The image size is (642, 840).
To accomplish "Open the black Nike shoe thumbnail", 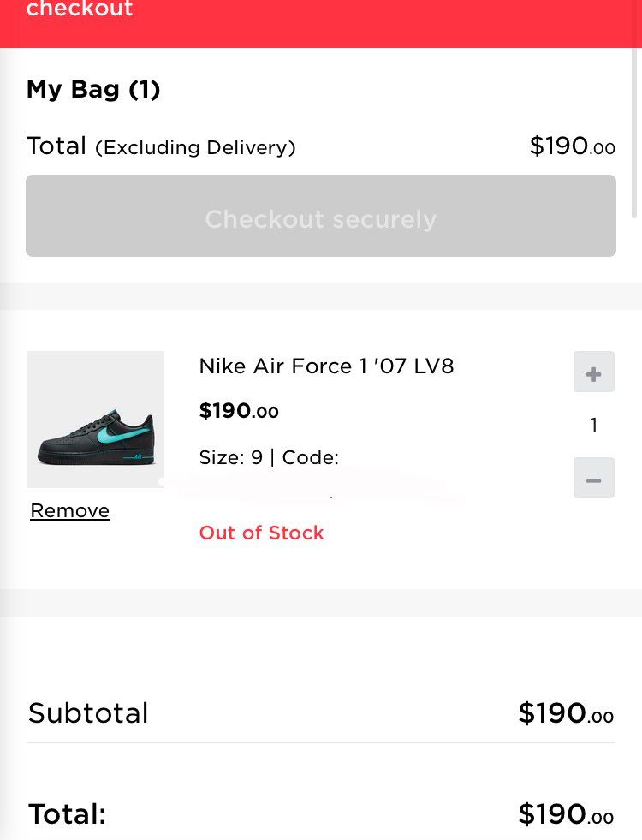I will click(x=96, y=420).
